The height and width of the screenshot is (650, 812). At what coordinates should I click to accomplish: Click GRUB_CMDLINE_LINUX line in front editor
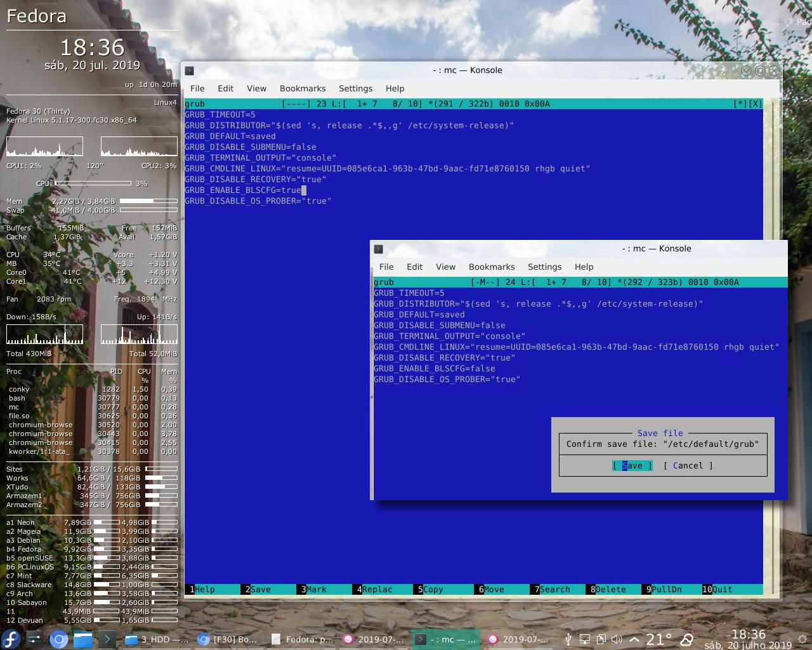[x=577, y=347]
